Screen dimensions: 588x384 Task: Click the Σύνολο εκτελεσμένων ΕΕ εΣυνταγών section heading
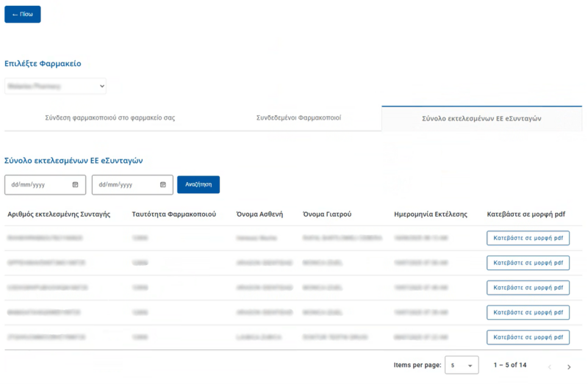tap(73, 160)
